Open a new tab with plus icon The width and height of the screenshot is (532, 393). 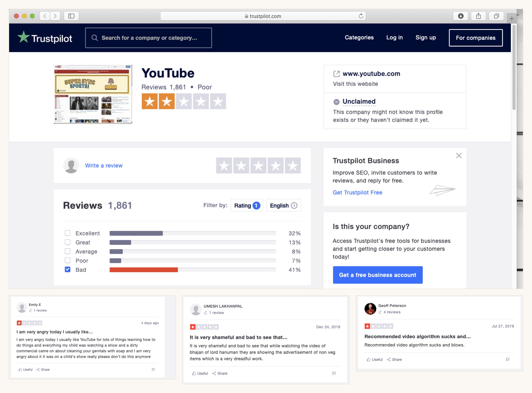coord(512,19)
